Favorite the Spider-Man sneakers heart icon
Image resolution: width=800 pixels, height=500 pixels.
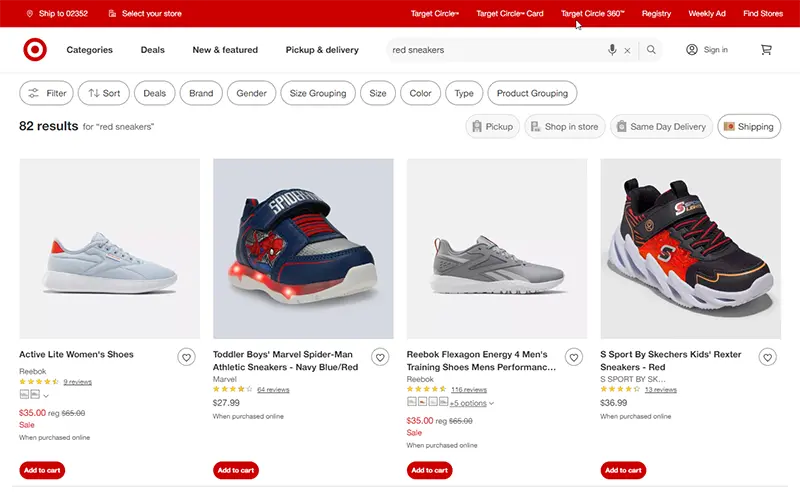(380, 357)
